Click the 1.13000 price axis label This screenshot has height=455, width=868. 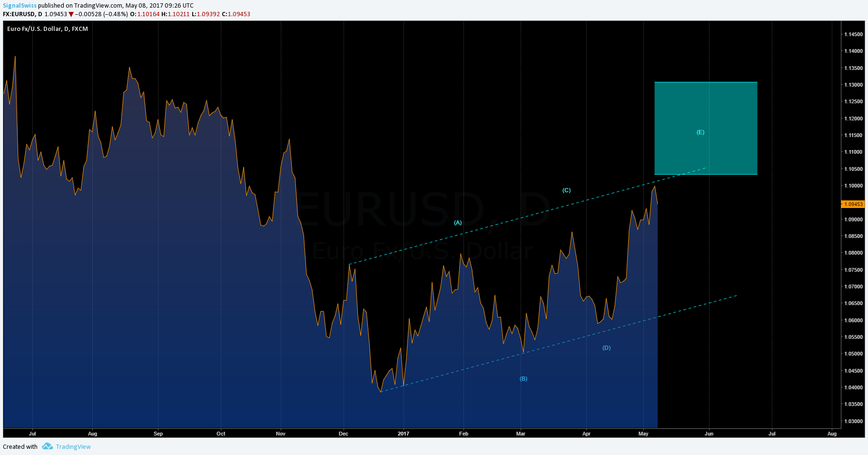pos(853,85)
